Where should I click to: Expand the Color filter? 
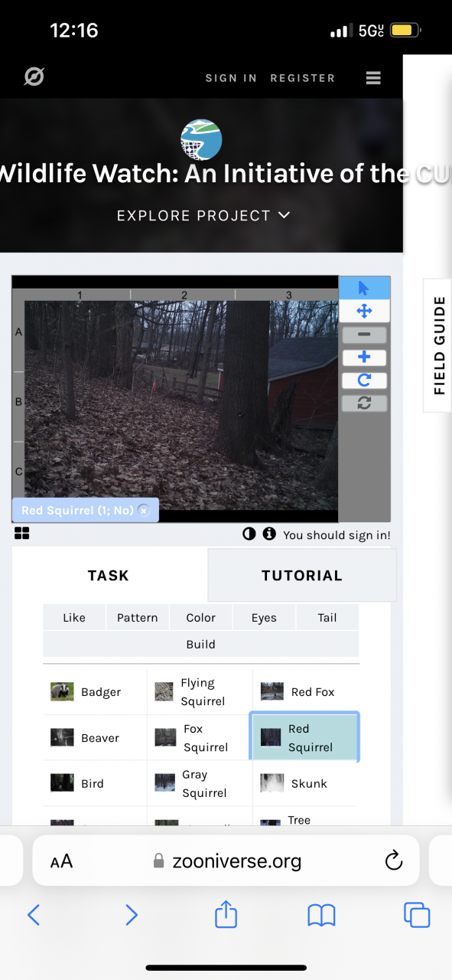[201, 618]
